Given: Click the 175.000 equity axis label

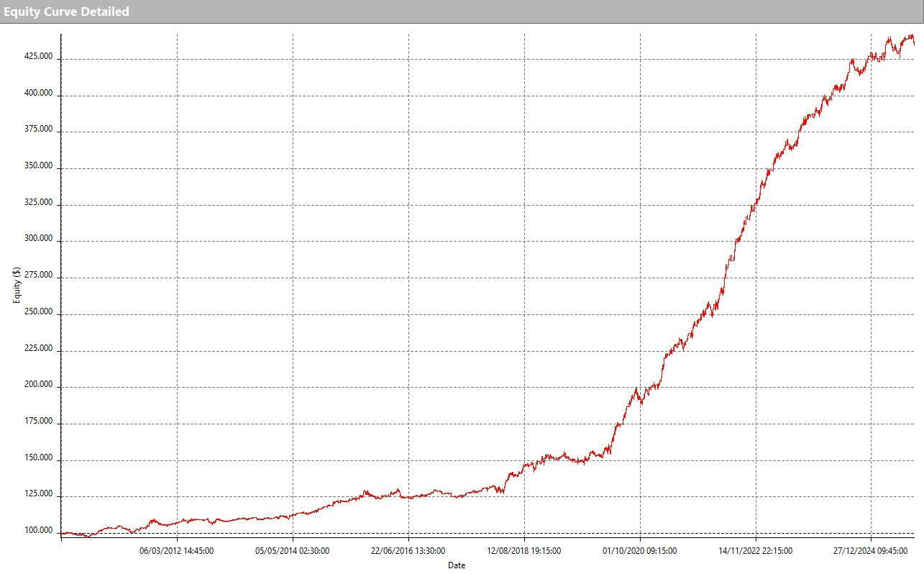Looking at the screenshot, I should 39,422.
